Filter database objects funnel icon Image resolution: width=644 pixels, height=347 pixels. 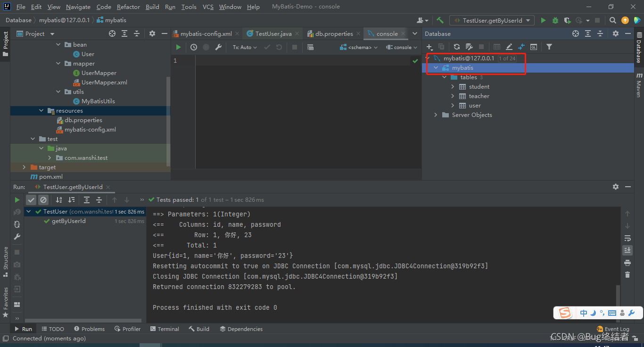tap(549, 47)
